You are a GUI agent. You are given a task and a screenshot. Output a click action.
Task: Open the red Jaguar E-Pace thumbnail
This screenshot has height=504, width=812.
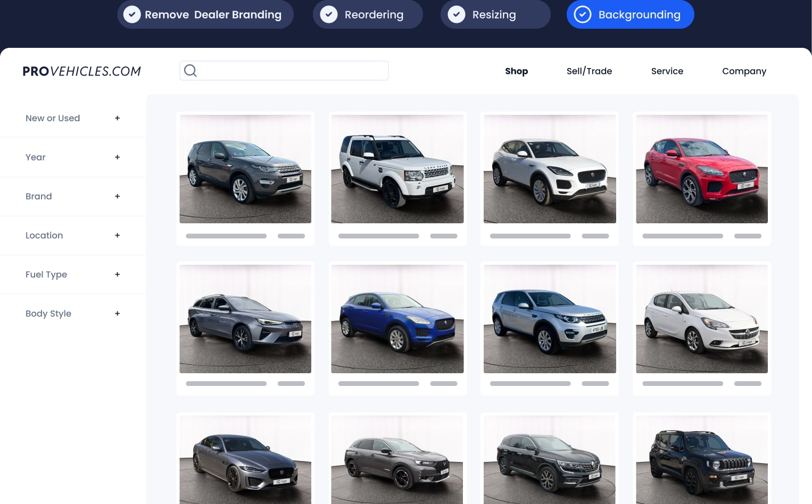click(702, 169)
